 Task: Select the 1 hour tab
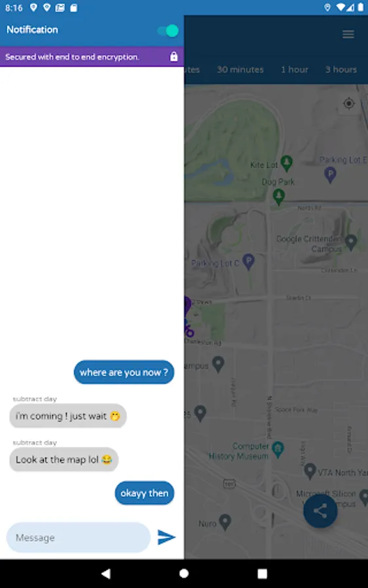[295, 69]
